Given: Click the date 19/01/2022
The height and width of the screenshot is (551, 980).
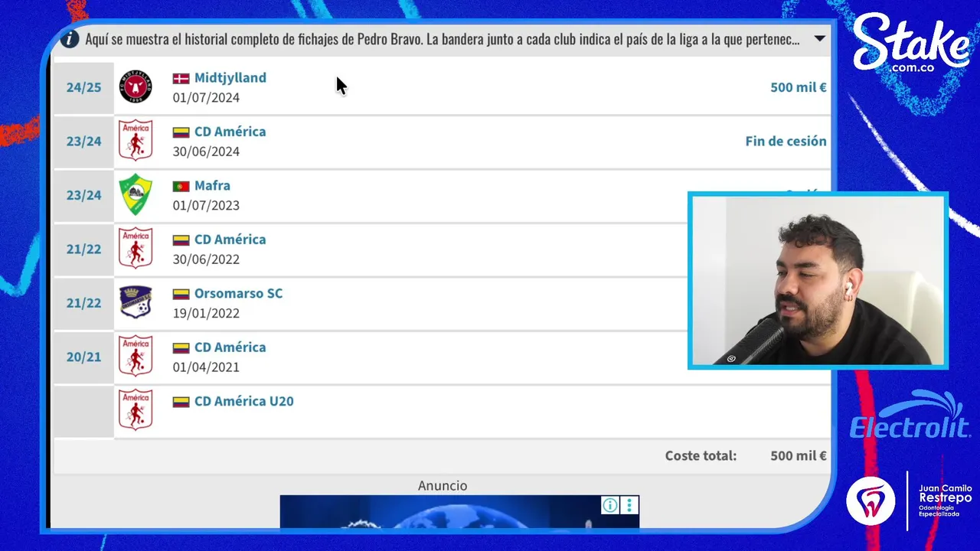Looking at the screenshot, I should (x=206, y=314).
